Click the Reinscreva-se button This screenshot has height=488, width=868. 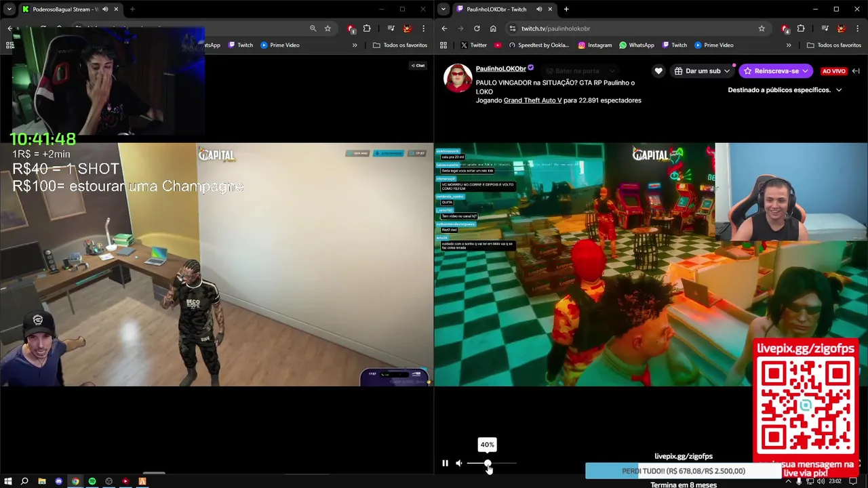coord(776,71)
